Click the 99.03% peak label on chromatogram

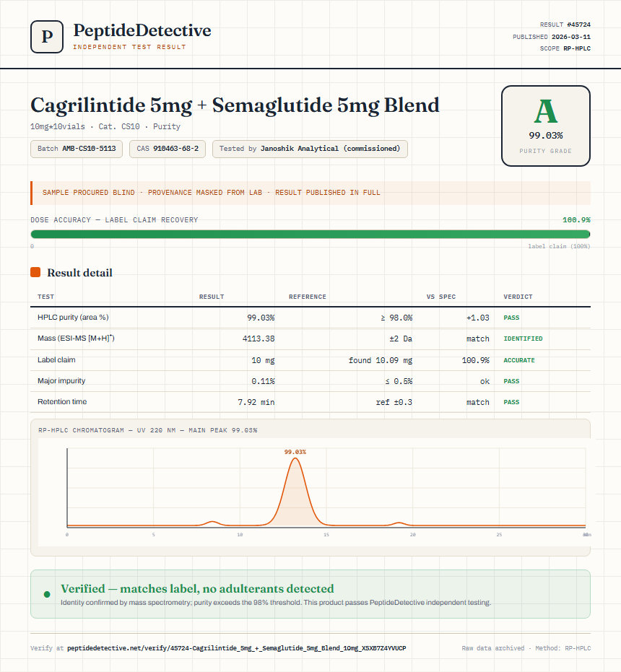click(295, 452)
